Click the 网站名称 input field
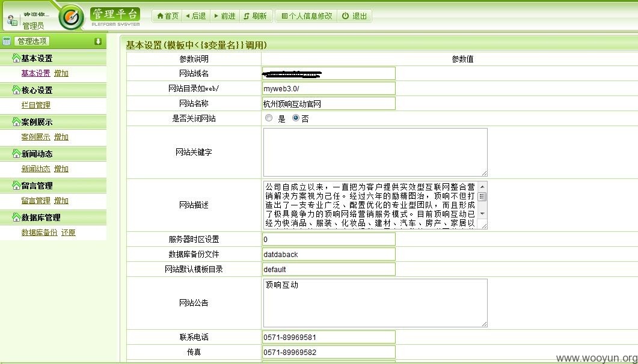Viewport: 638px width, 364px height. (x=329, y=103)
